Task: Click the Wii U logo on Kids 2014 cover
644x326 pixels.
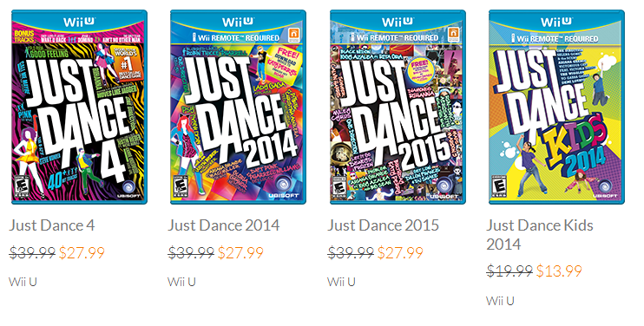Action: [x=556, y=22]
